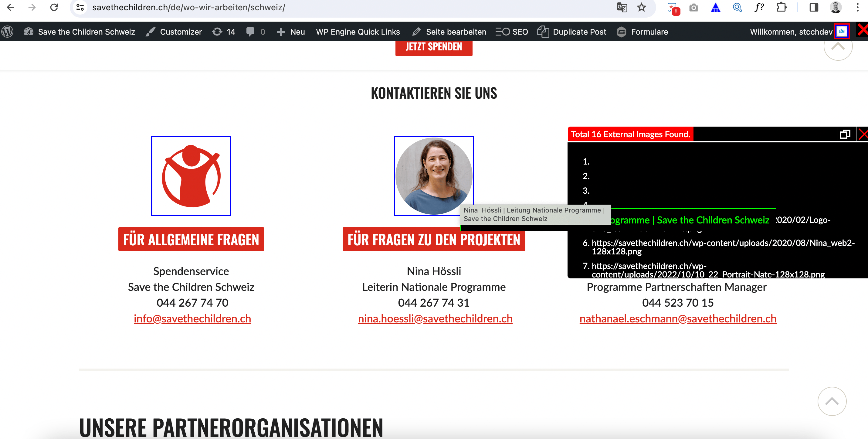Click the Save the Children logo image
Image resolution: width=868 pixels, height=439 pixels.
(191, 176)
